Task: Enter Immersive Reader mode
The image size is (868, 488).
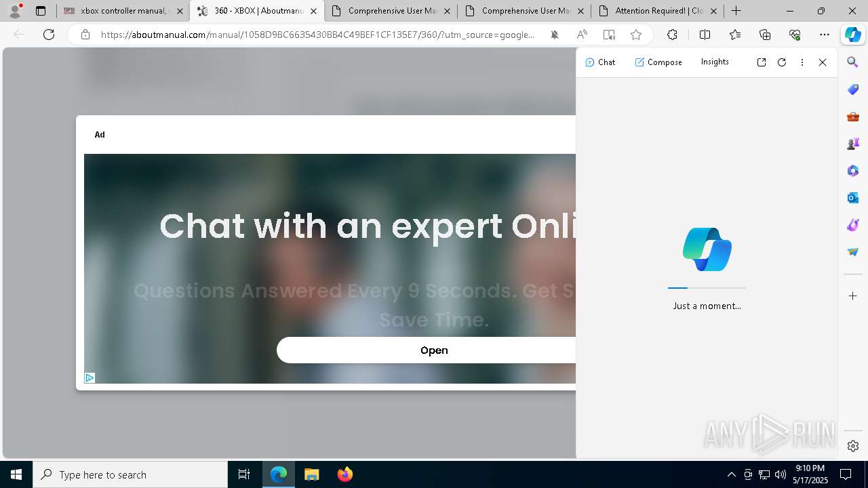Action: tap(609, 35)
